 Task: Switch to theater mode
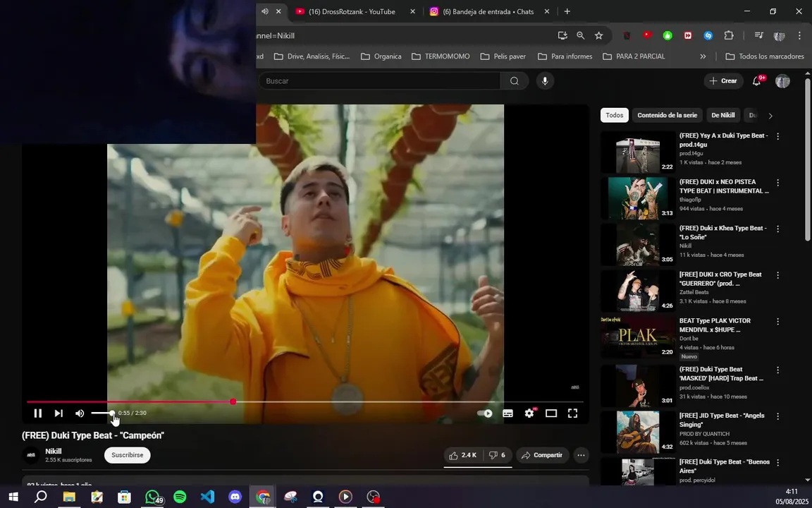pos(551,413)
